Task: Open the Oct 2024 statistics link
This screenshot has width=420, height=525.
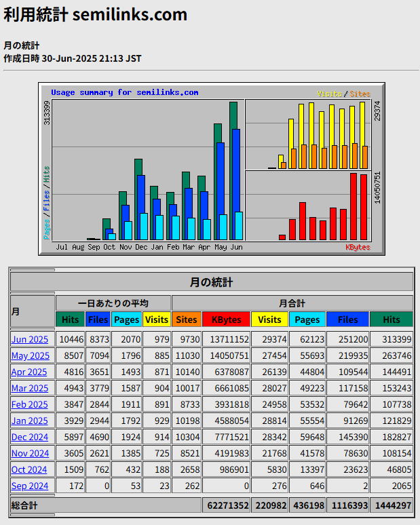Action: [x=29, y=469]
